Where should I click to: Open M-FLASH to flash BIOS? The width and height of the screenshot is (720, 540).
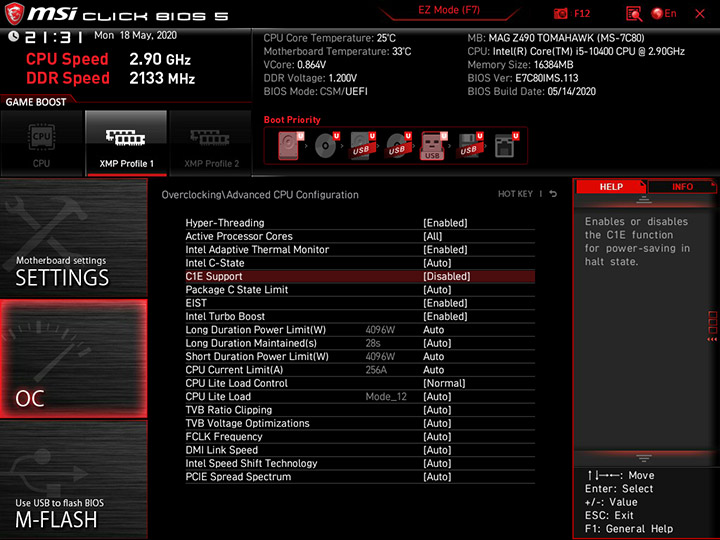tap(74, 479)
